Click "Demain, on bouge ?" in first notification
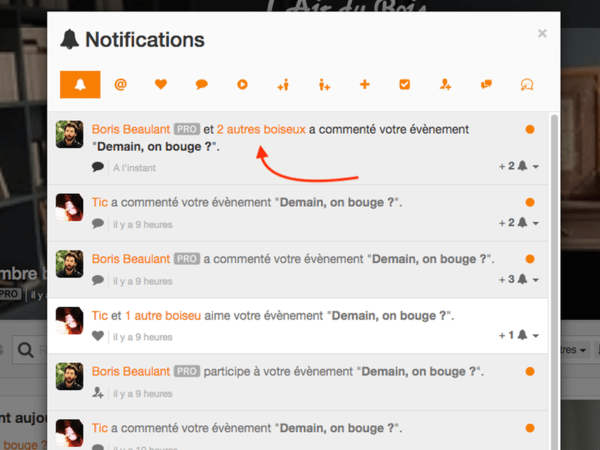 click(x=156, y=147)
